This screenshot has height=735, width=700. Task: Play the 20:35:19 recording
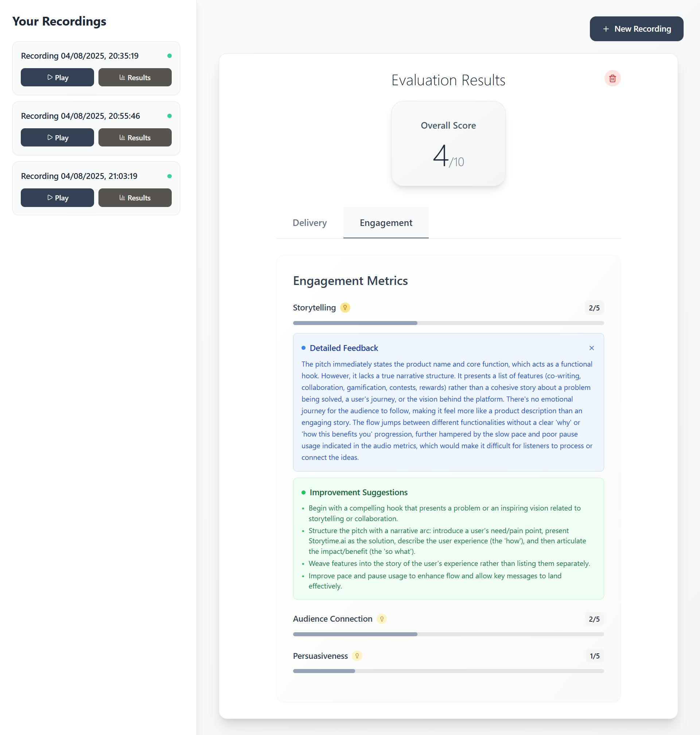click(58, 78)
